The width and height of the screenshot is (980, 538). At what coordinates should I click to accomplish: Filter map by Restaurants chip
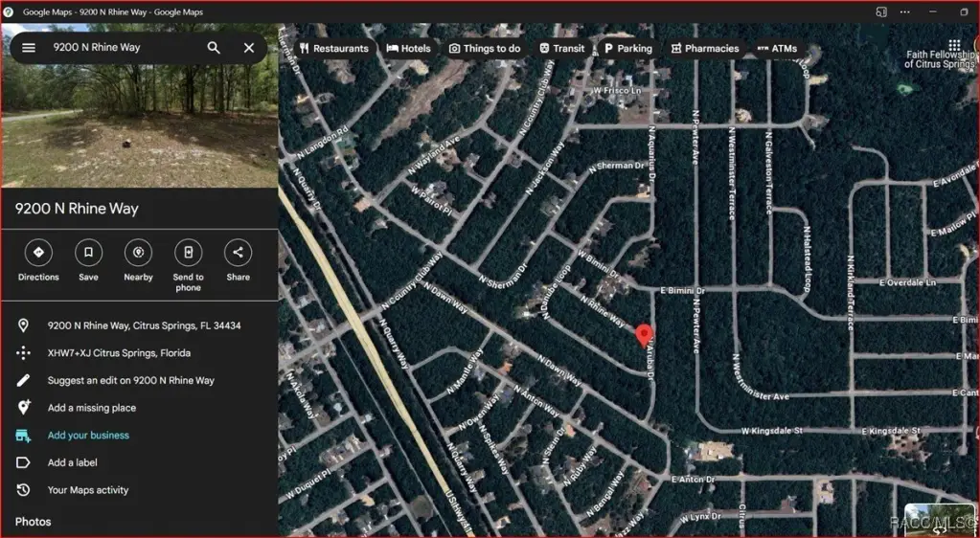(333, 49)
